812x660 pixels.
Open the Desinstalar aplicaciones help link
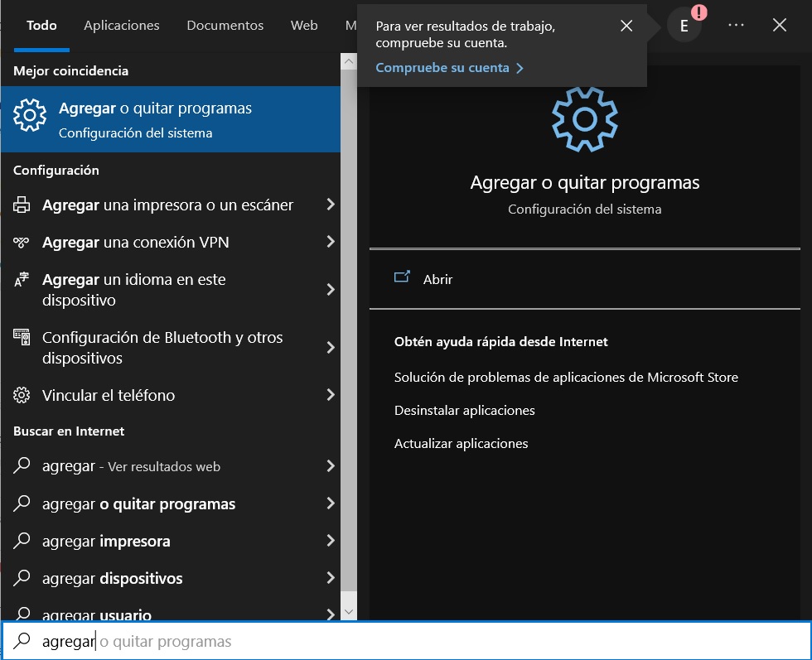click(x=465, y=411)
